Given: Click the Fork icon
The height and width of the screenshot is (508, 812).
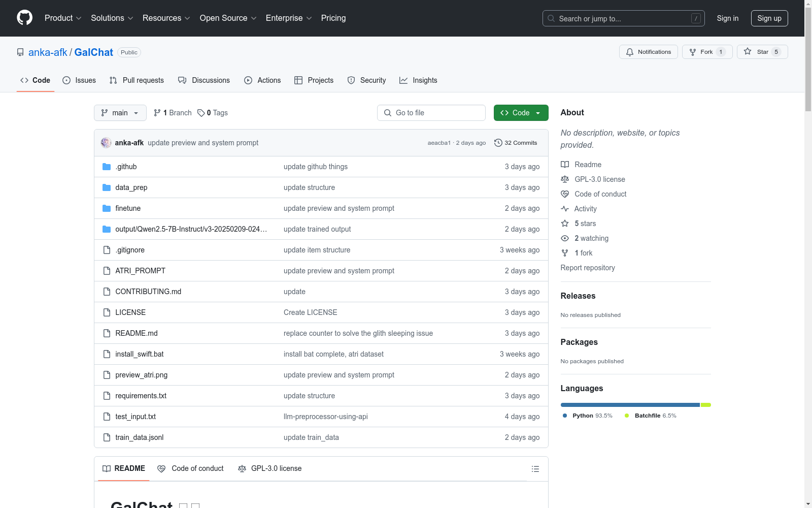Looking at the screenshot, I should tap(693, 52).
